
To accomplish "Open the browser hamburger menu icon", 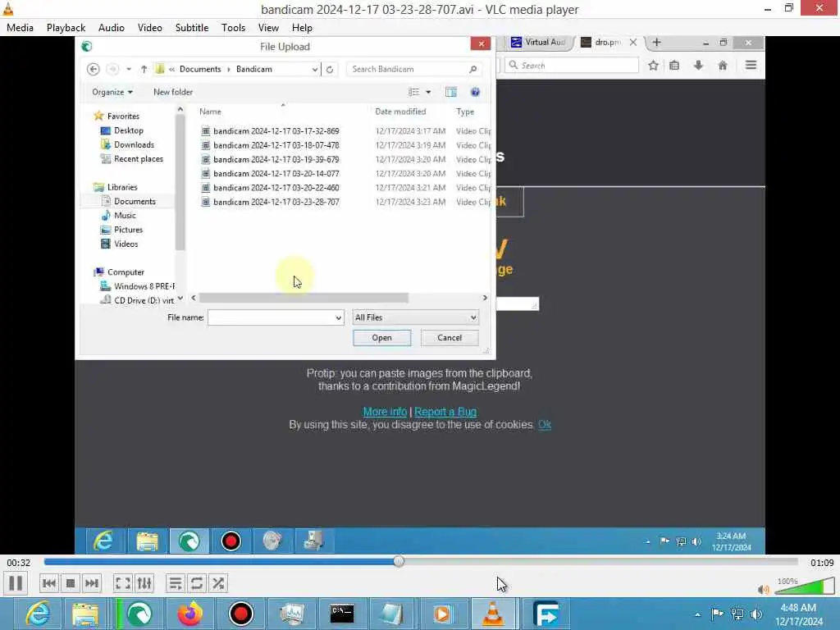I will 751,66.
